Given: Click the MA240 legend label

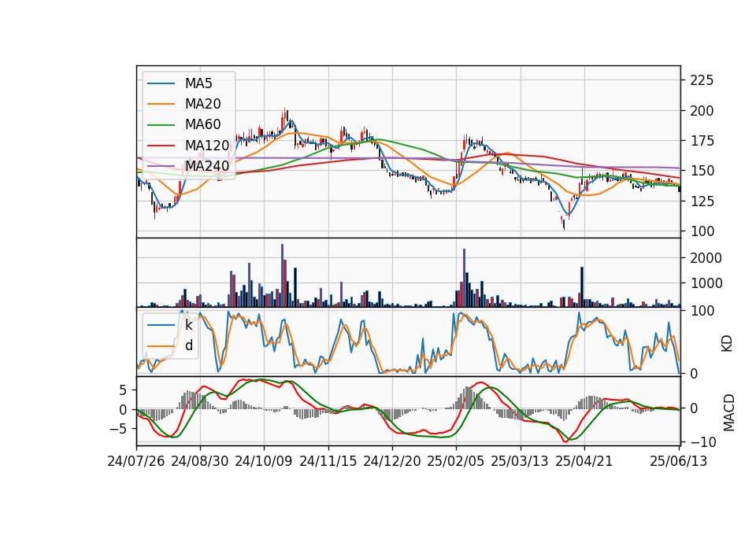Looking at the screenshot, I should (207, 166).
